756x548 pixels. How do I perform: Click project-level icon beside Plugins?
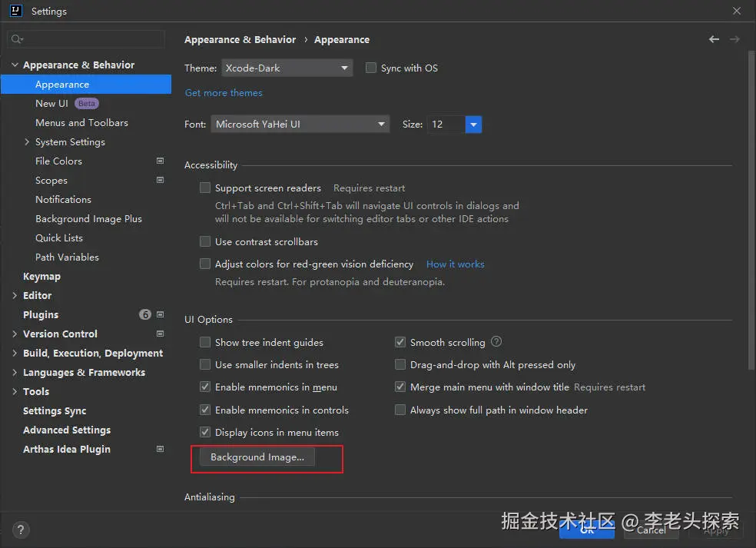coord(160,314)
